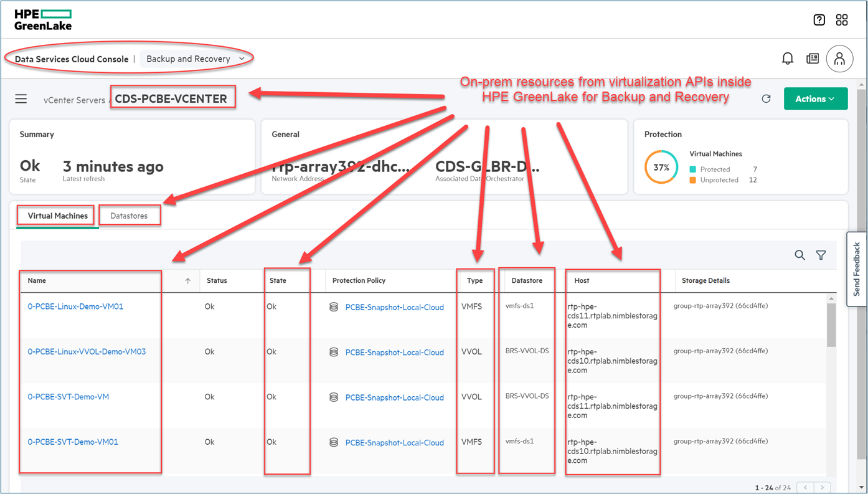Open VM 0-PCBE-Linux-Demo-VM01
The width and height of the screenshot is (868, 494).
click(x=75, y=306)
